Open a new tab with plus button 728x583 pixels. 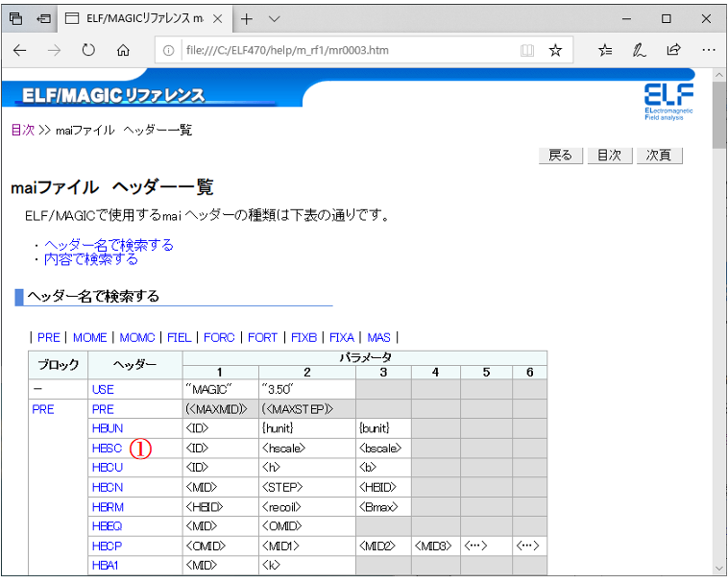[247, 19]
